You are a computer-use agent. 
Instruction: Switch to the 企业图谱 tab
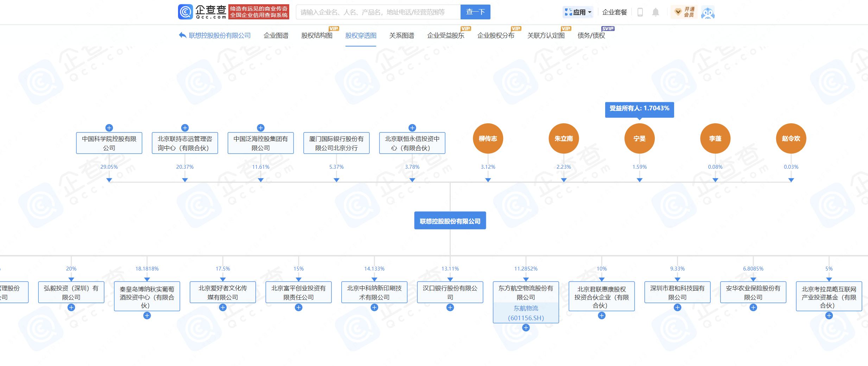276,35
